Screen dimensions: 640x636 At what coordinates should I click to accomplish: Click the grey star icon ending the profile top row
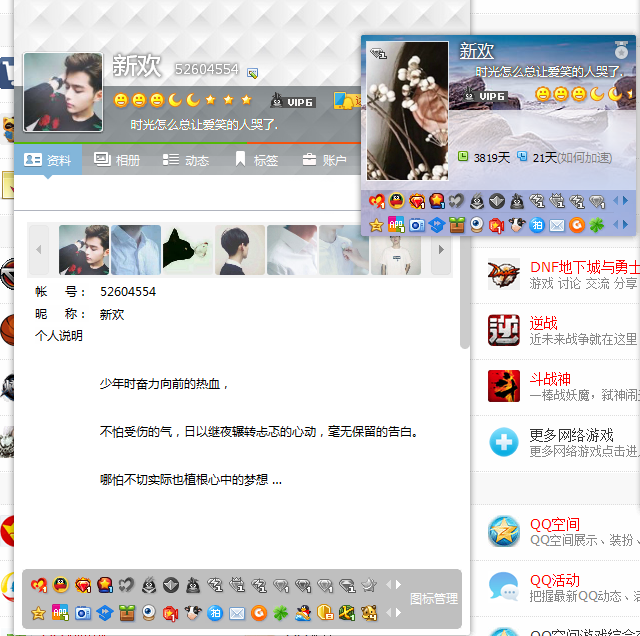tap(369, 585)
